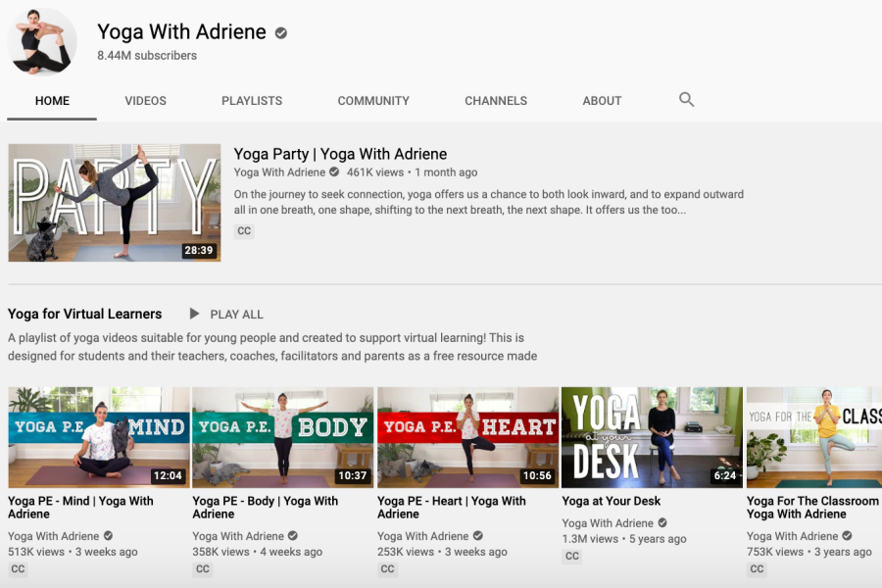
Task: Click the CC badge under Yoga Party
Action: click(x=244, y=231)
